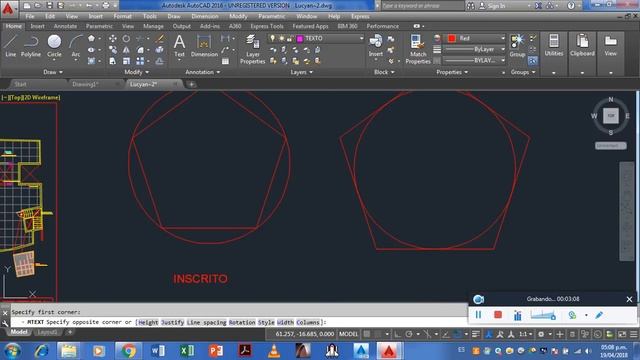Use the Copy tool in Modify panel
This screenshot has height=360, width=640.
coord(113,50)
